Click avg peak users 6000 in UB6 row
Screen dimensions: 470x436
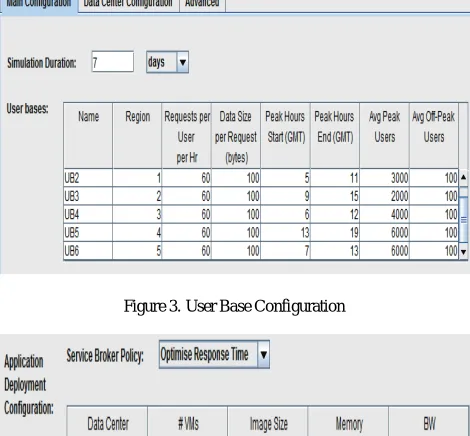384,251
